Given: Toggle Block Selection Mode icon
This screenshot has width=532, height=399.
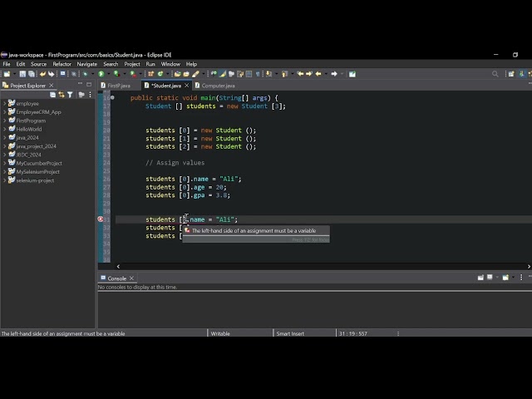Looking at the screenshot, I should coord(249,74).
